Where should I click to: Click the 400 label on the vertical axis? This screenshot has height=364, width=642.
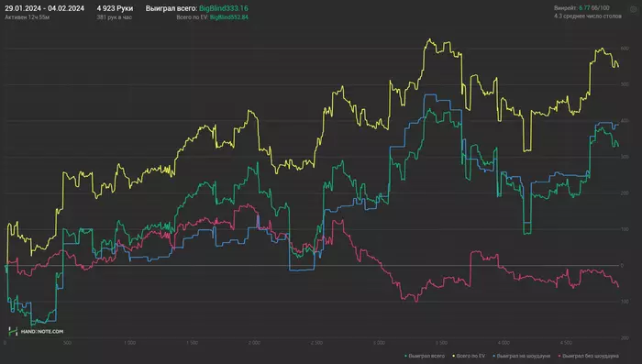[625, 121]
